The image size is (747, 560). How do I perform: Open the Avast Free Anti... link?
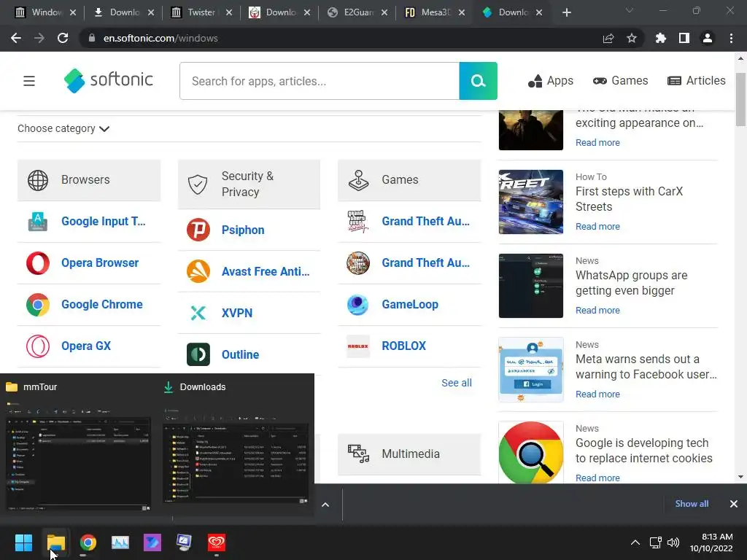(266, 271)
